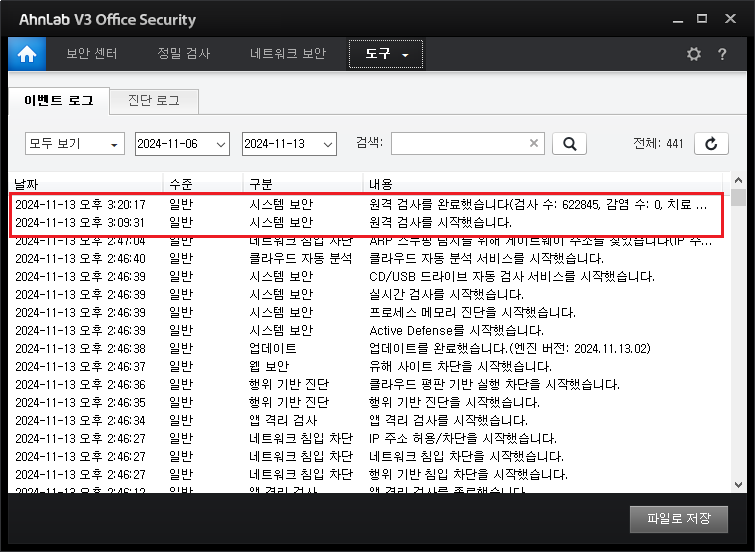755x552 pixels.
Task: Select the 클라우드 자동 분석 서비스를 시작했습니다 row
Action: click(x=366, y=259)
